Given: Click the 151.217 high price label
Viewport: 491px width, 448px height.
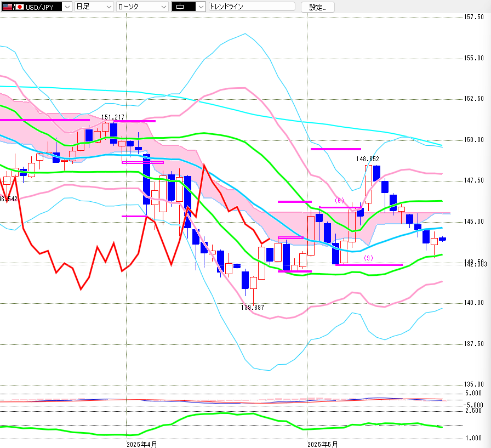Looking at the screenshot, I should coord(113,117).
